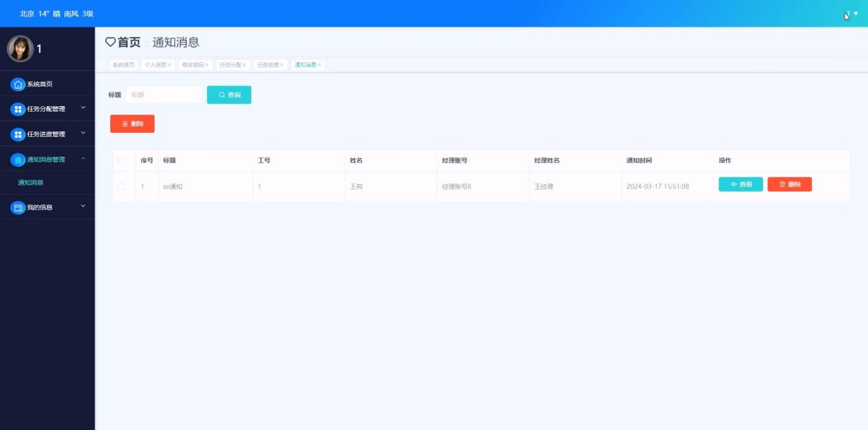Click the 标题 search input field
This screenshot has height=430, width=868.
163,95
